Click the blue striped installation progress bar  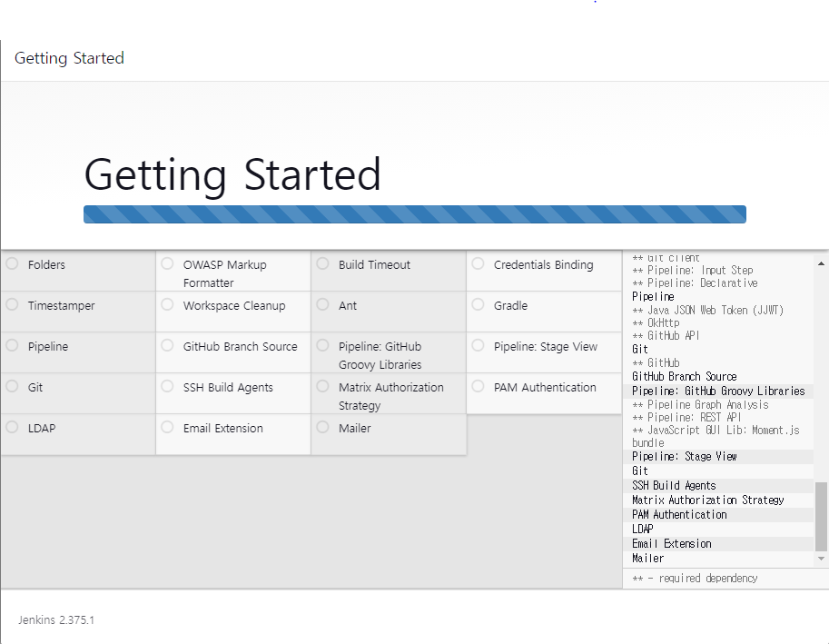coord(414,214)
